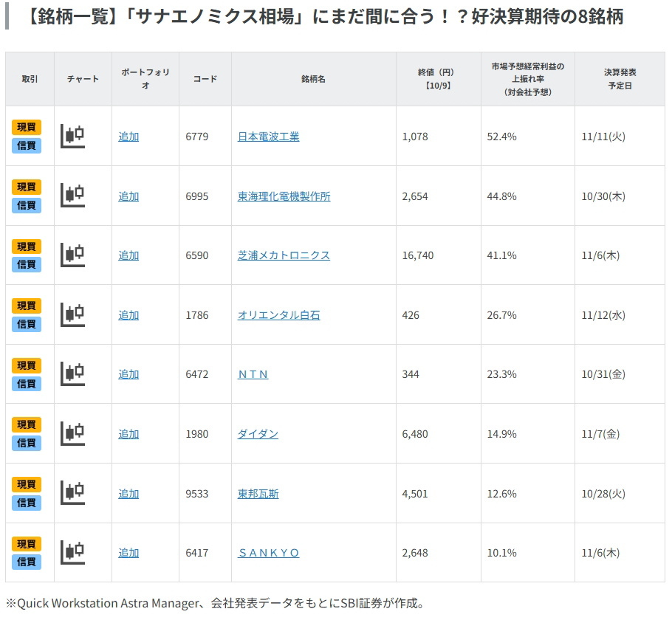The image size is (672, 620).
Task: Click 追加 link for NTN
Action: 128,374
